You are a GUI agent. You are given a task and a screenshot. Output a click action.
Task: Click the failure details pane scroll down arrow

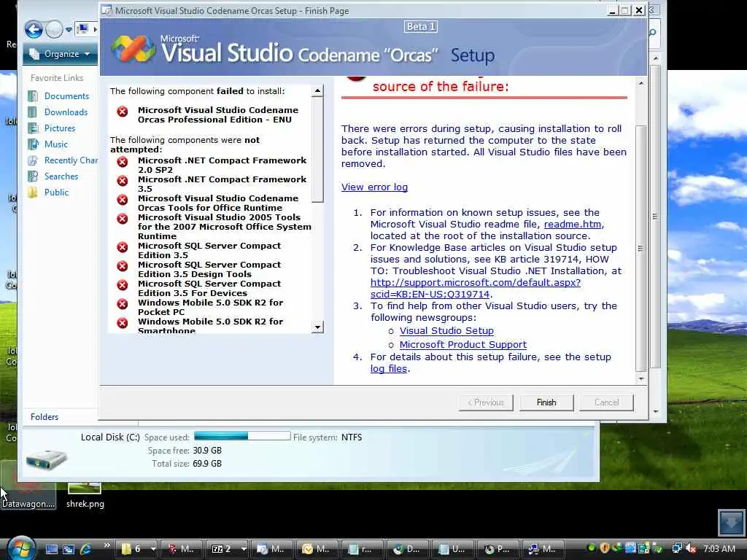point(641,379)
